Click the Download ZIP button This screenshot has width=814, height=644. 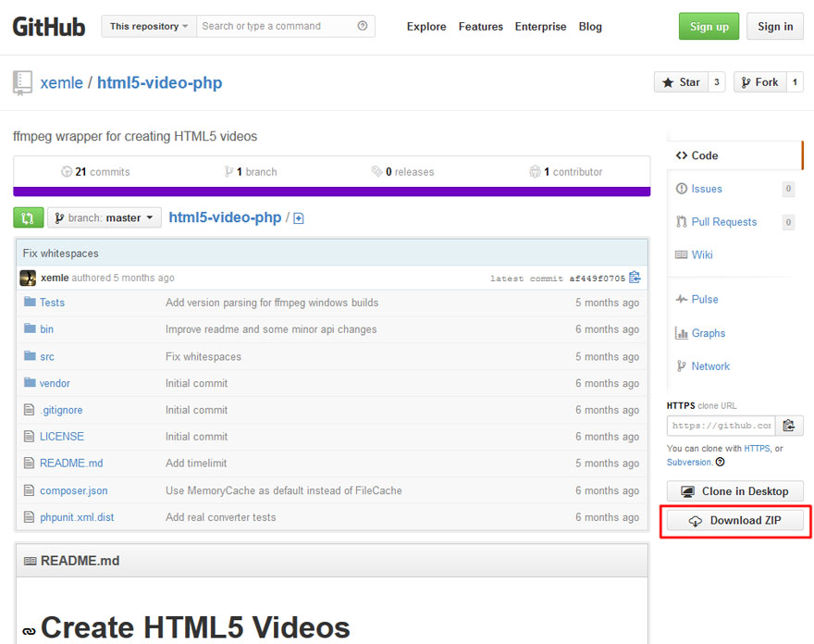(x=735, y=520)
